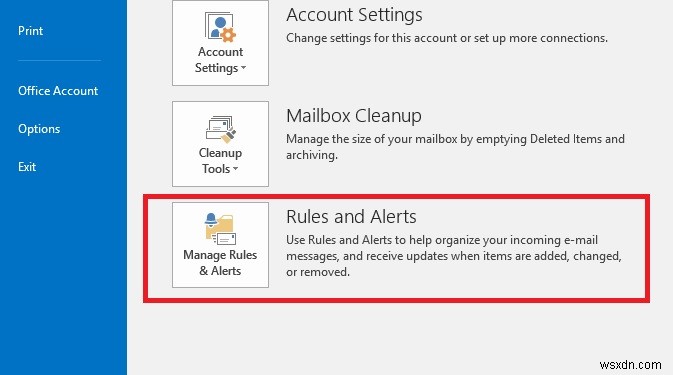Click the Manage Rules & Alerts bell-folder icon
This screenshot has height=375, width=673.
pyautogui.click(x=220, y=229)
